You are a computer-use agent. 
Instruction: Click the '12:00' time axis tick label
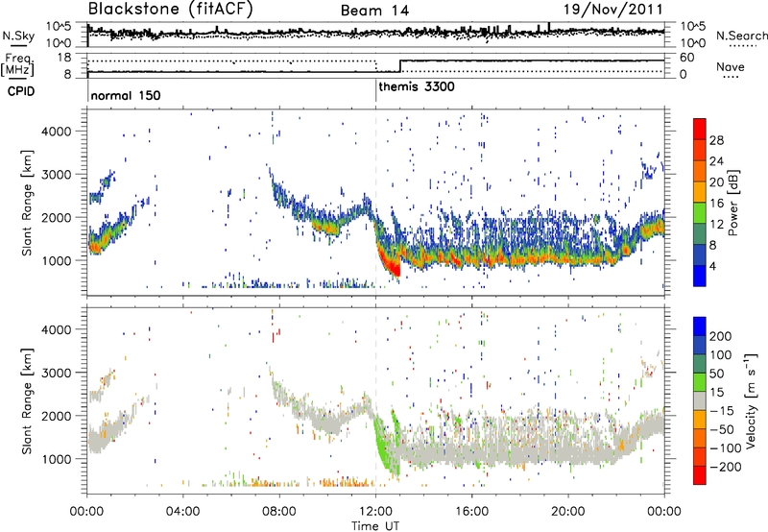375,512
